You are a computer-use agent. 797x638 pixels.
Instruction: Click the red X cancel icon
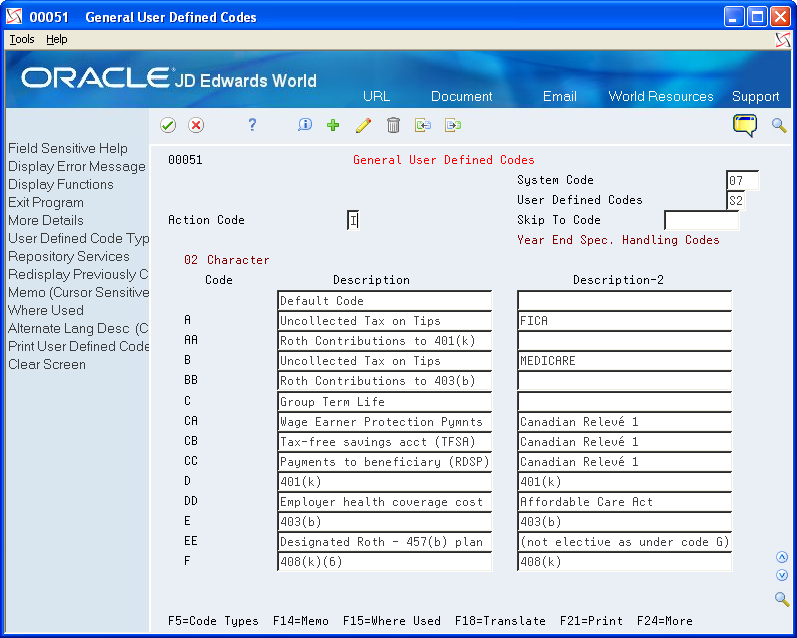pos(196,125)
